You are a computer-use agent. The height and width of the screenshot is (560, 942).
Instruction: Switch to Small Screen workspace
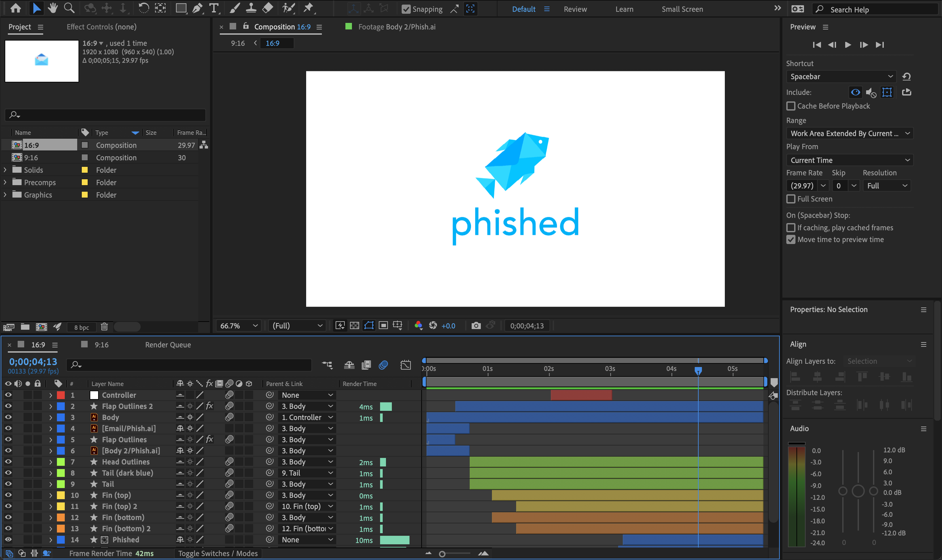tap(682, 9)
